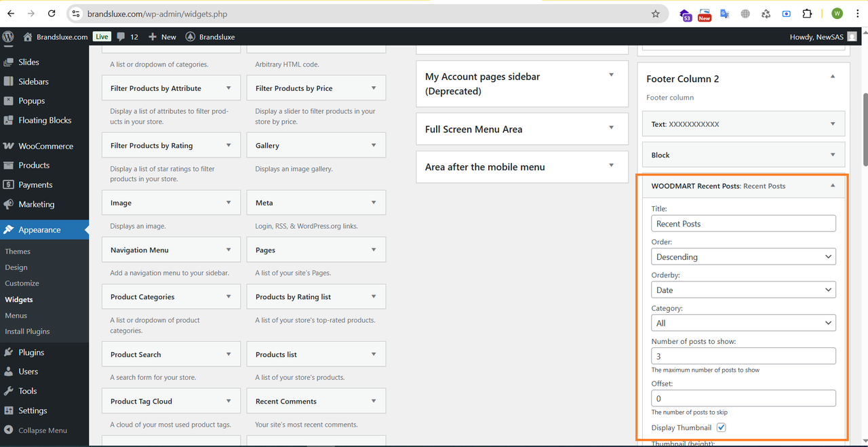Open the Menus submenu item
Viewport: 868px width, 447px height.
point(16,315)
